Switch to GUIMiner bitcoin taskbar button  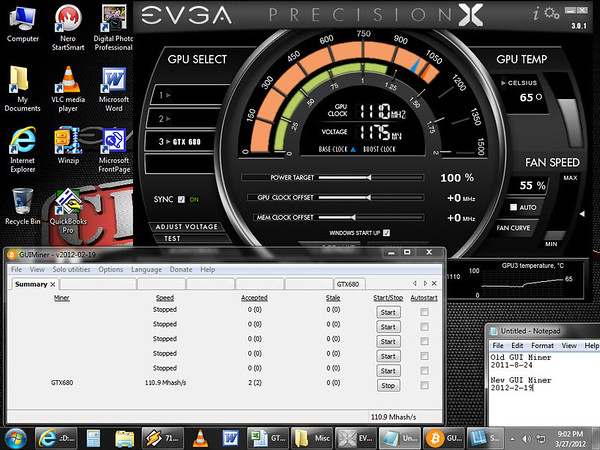coord(444,438)
